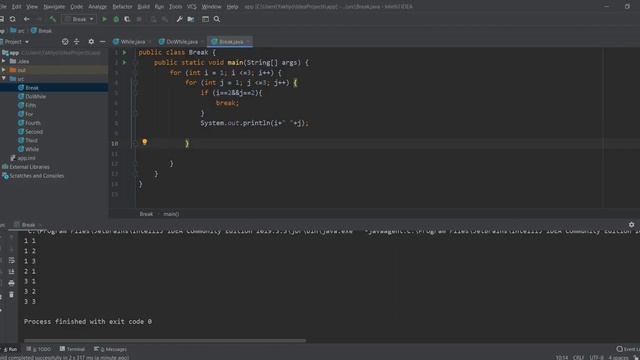Click the Synchronize/reload icon in toolbar

point(13,19)
